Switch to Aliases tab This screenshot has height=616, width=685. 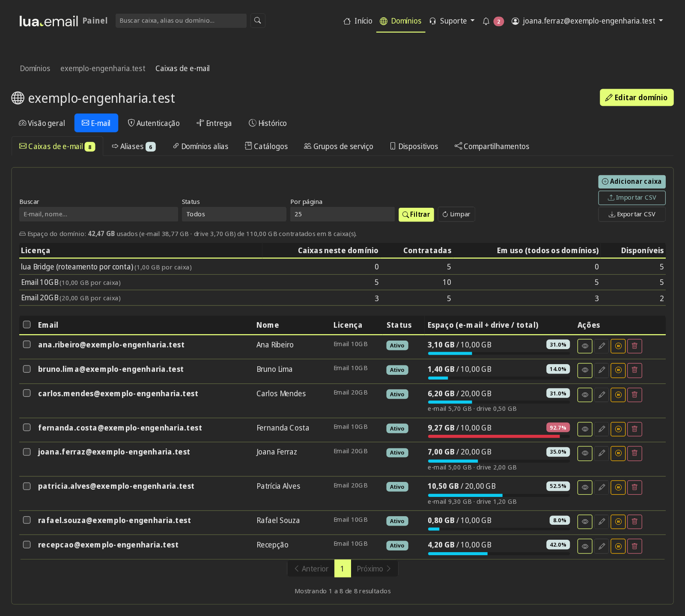tap(134, 147)
